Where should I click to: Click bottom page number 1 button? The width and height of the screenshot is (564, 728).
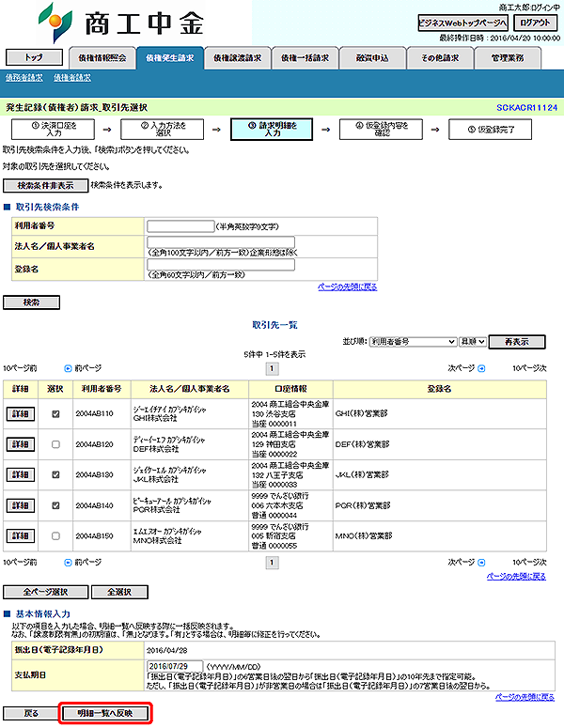tap(272, 563)
